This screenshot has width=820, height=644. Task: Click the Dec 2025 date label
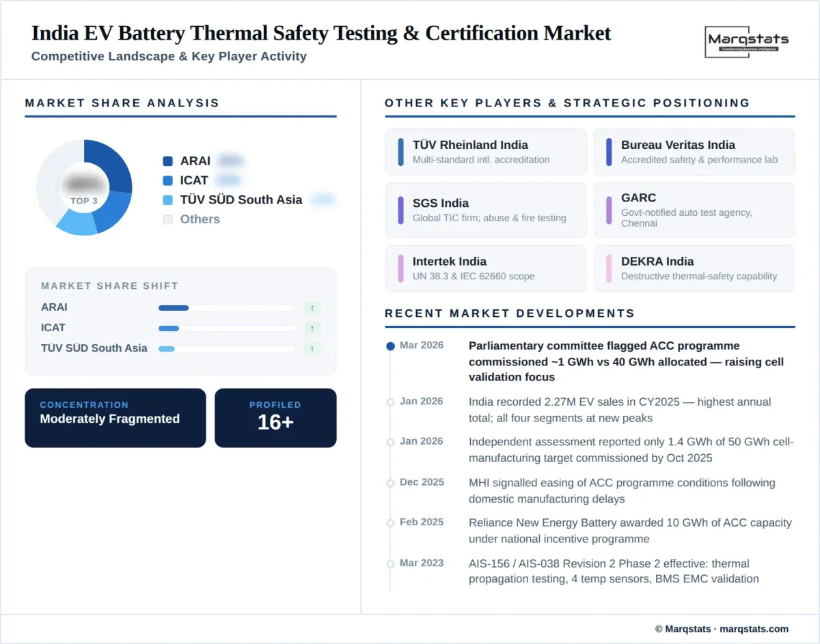(422, 482)
